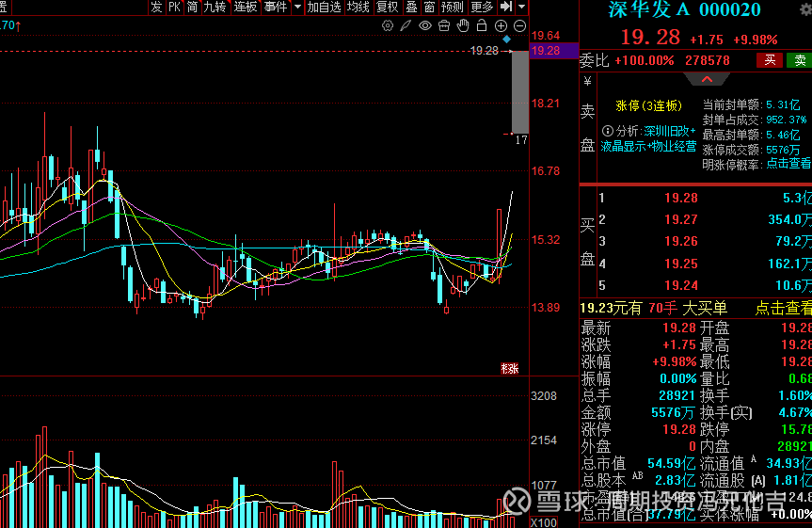The width and height of the screenshot is (812, 528).
Task: Click the red 买 buy button
Action: [770, 60]
